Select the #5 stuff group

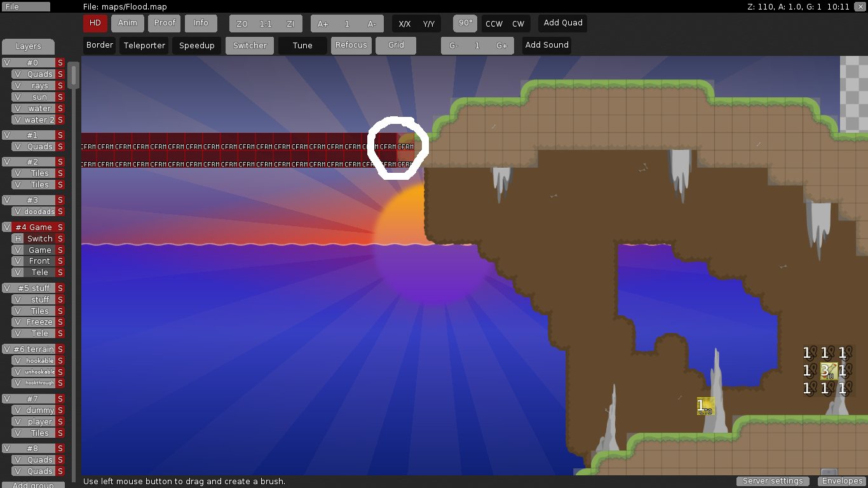pyautogui.click(x=34, y=288)
